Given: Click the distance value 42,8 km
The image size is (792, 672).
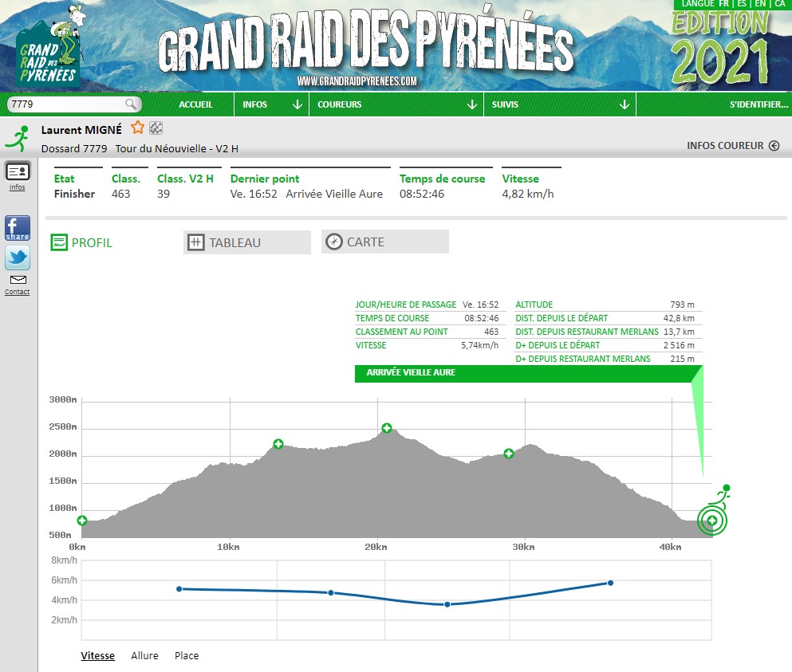Looking at the screenshot, I should pos(679,318).
